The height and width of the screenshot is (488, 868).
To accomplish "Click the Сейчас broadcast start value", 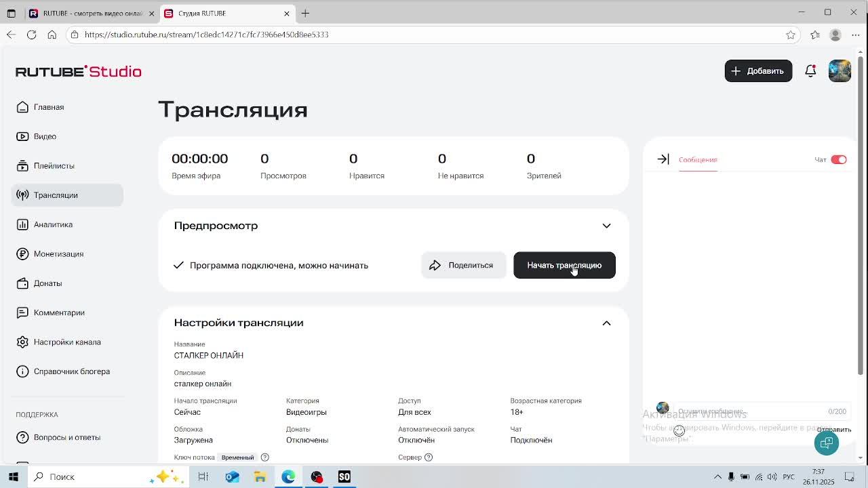I will click(x=187, y=412).
